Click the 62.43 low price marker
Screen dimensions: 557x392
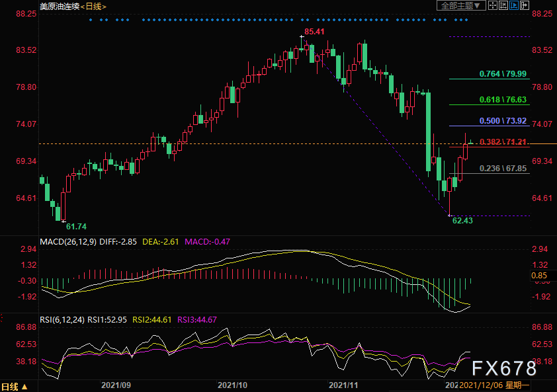462,221
